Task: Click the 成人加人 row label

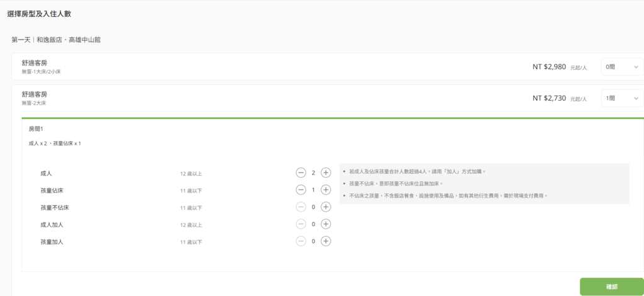Action: [52, 225]
